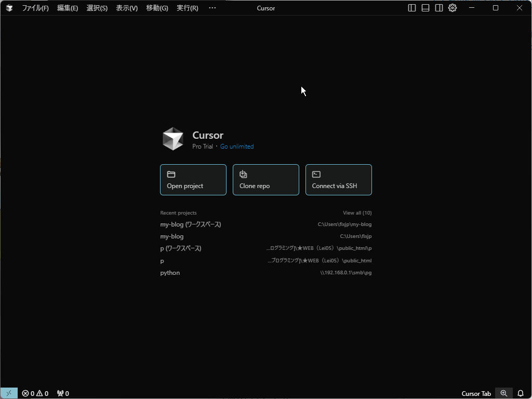Open the remote window indicator icon
This screenshot has height=399, width=532.
pos(9,393)
